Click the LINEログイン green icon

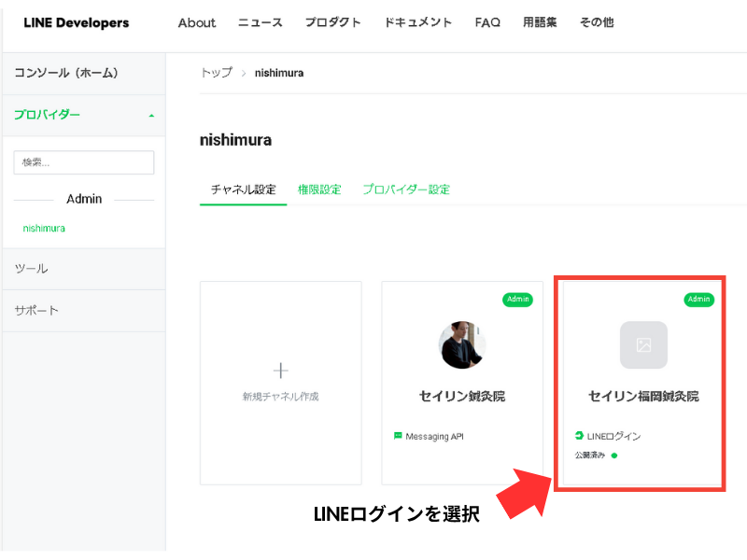tap(579, 436)
